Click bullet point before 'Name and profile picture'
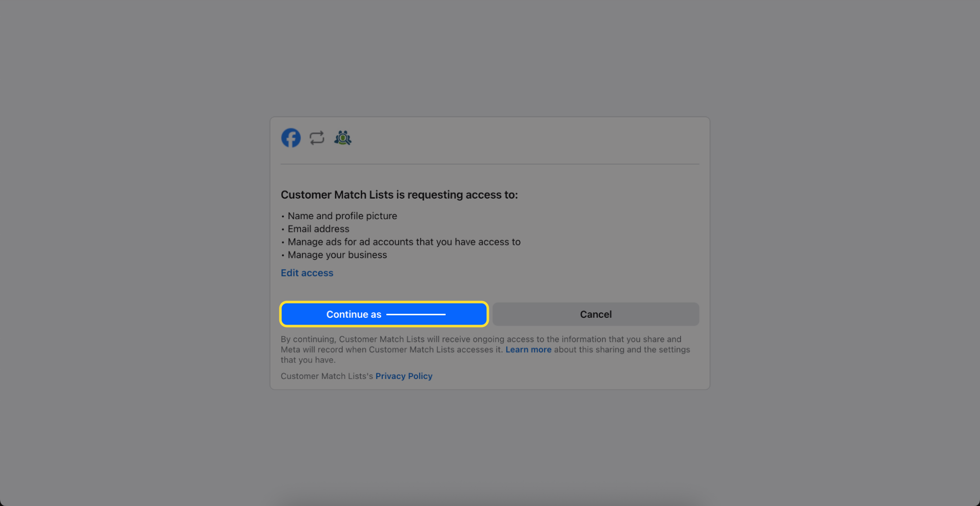980x506 pixels. 283,216
